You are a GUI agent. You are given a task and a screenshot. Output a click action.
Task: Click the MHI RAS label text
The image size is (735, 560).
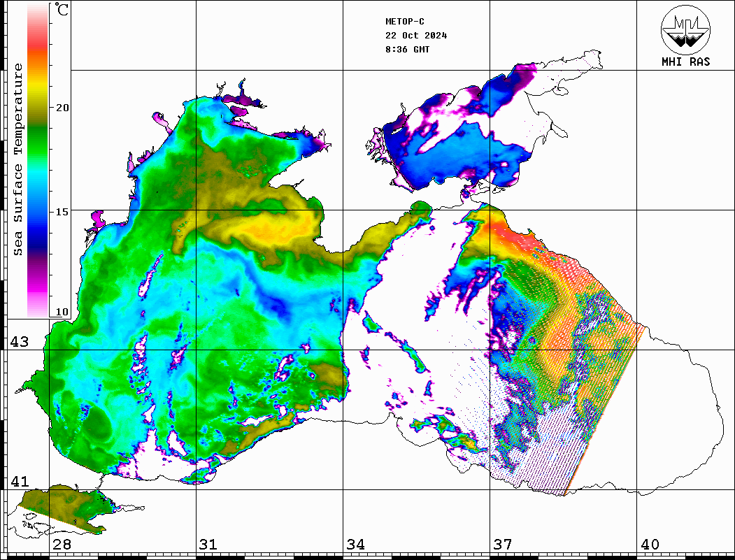(x=686, y=62)
